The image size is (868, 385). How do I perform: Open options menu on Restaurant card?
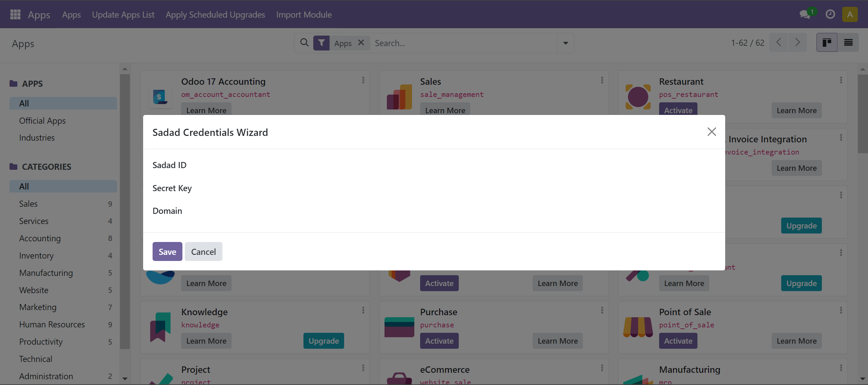click(841, 80)
